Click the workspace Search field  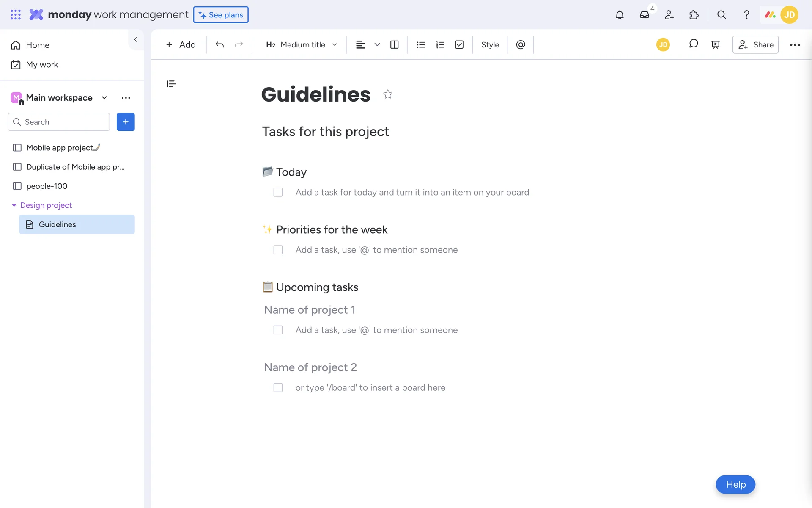tap(59, 122)
